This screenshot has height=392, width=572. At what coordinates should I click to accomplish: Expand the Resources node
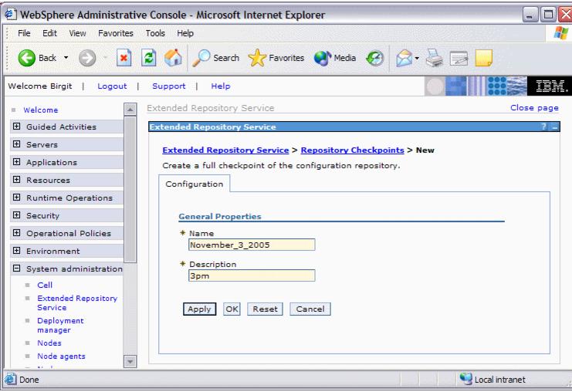tap(16, 179)
